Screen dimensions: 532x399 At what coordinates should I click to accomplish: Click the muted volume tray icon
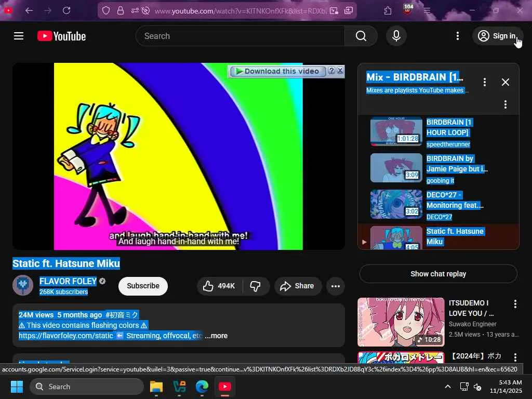pos(478,387)
